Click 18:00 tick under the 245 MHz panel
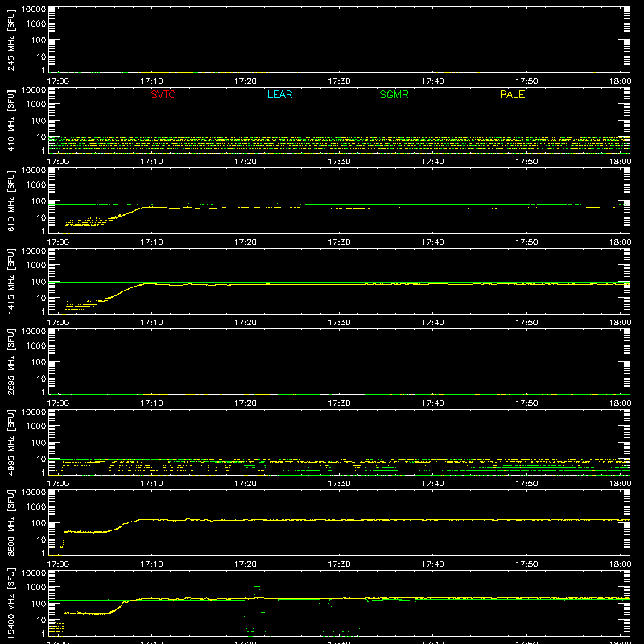Image resolution: width=644 pixels, height=644 pixels. pos(620,81)
